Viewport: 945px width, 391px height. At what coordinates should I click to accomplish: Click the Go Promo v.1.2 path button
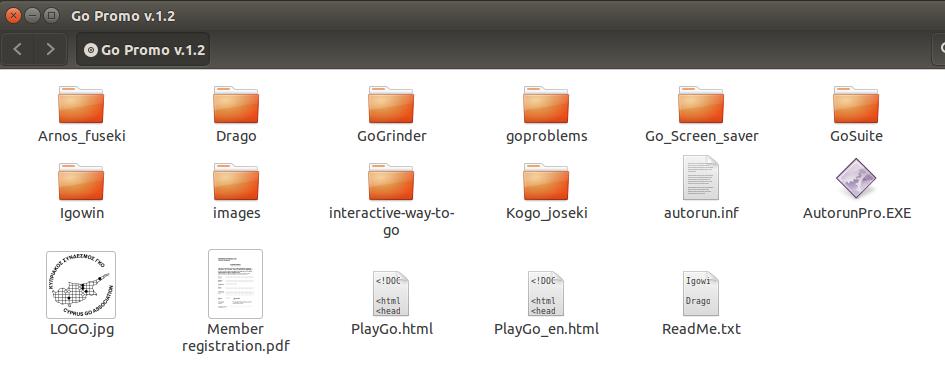point(143,49)
